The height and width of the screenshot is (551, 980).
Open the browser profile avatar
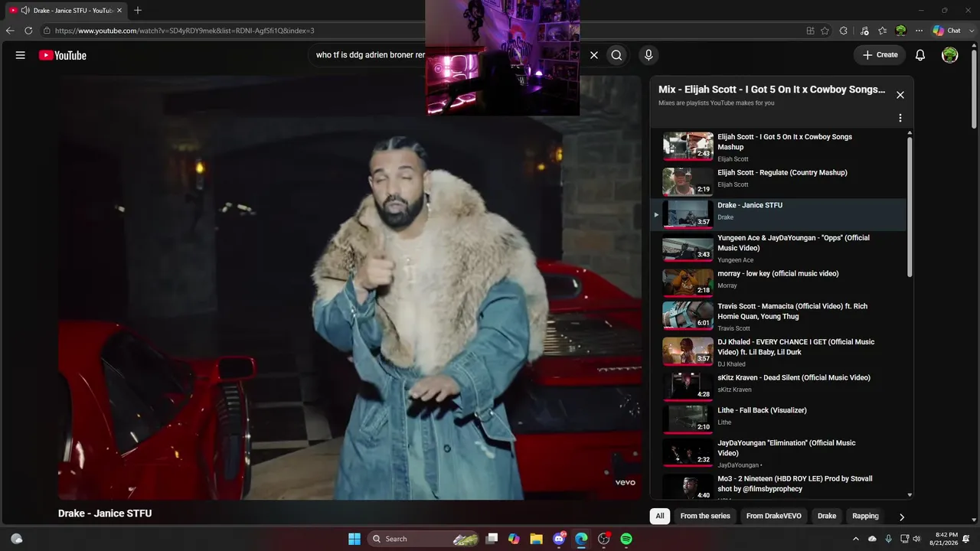[901, 31]
